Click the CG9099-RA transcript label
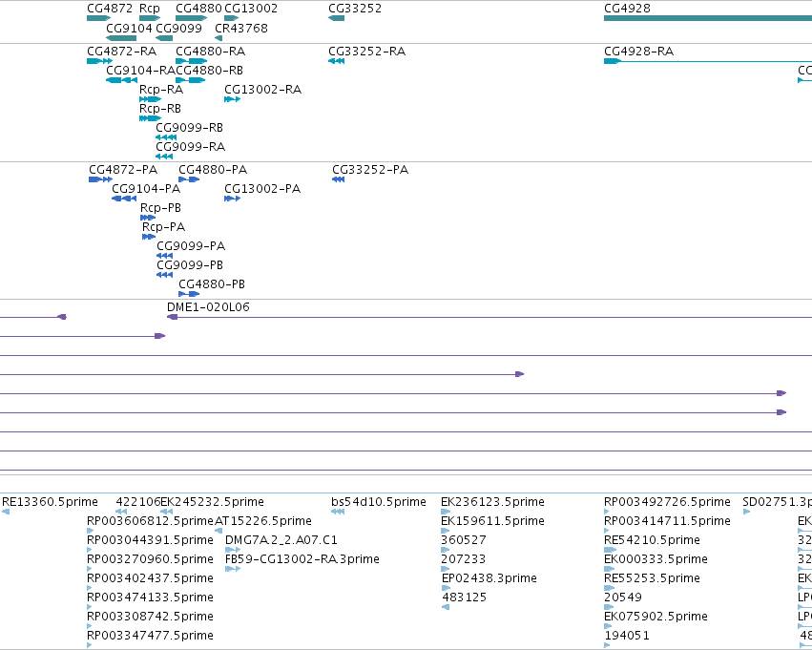 (x=191, y=147)
